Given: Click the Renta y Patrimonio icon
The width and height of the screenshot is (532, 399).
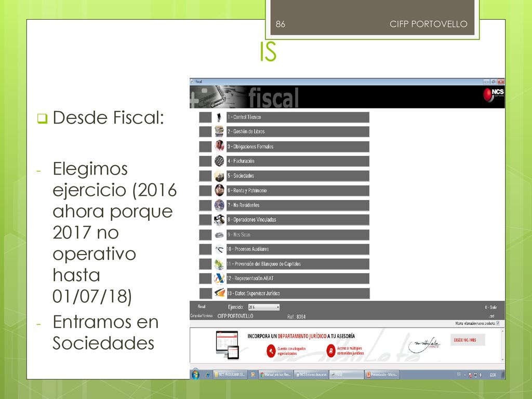Looking at the screenshot, I should tap(219, 190).
